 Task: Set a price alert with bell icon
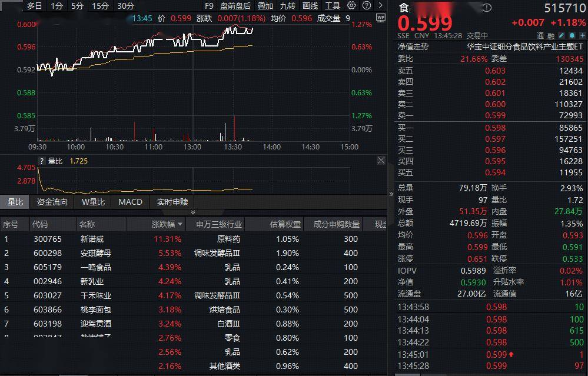pyautogui.click(x=572, y=36)
